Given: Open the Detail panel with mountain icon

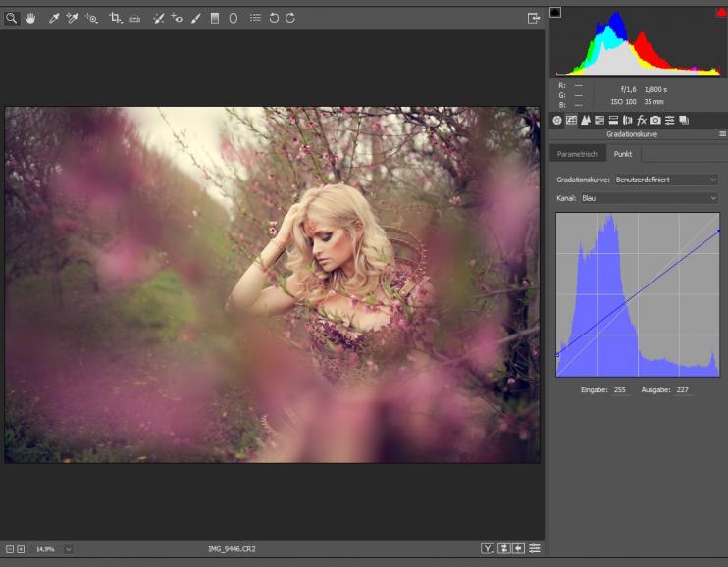Looking at the screenshot, I should tap(586, 121).
